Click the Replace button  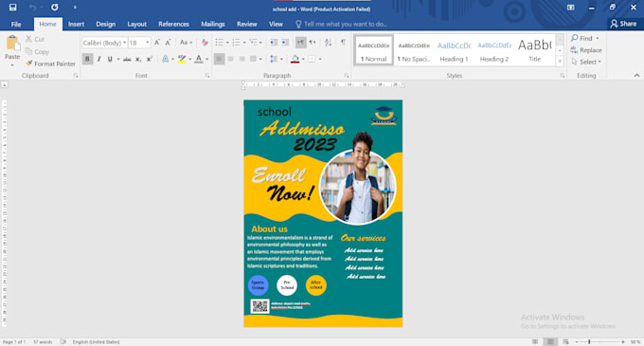point(586,50)
